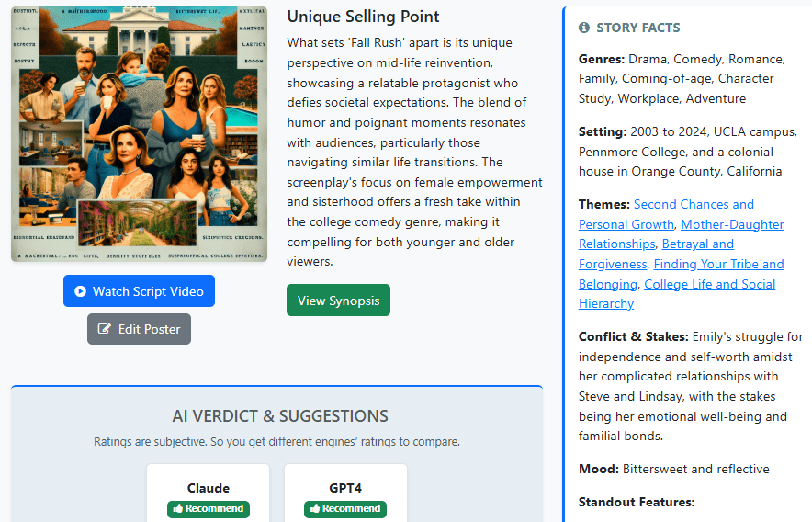Click the Standout Features label
The image size is (812, 522).
pyautogui.click(x=637, y=502)
